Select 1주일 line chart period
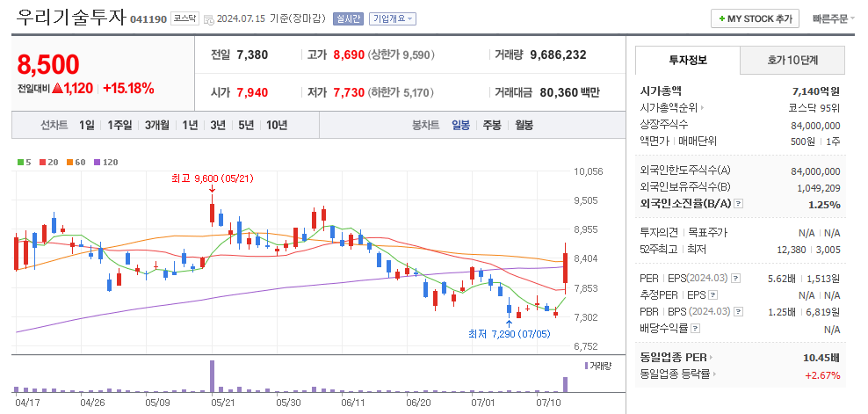The height and width of the screenshot is (414, 868). tap(119, 125)
